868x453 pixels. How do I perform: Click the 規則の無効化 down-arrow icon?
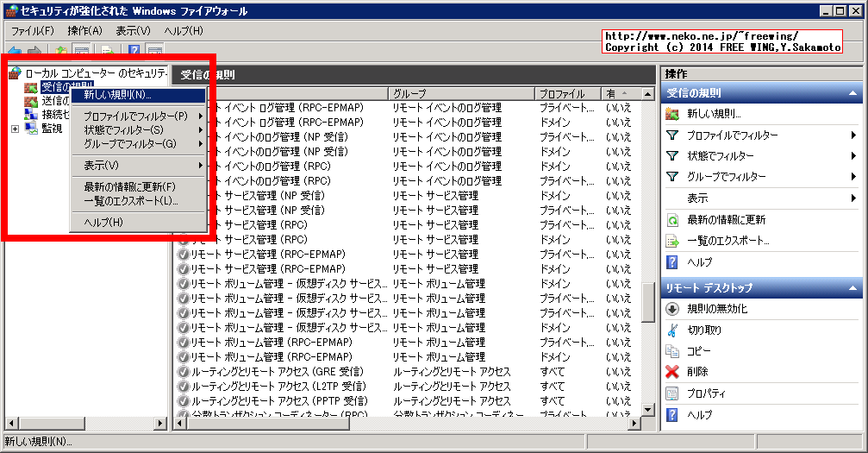(x=672, y=309)
